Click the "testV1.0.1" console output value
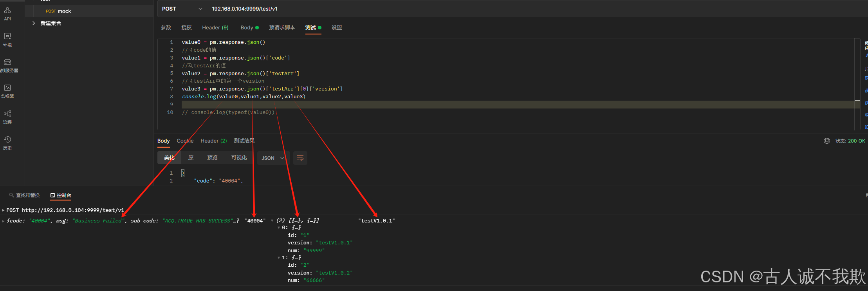868x291 pixels. pyautogui.click(x=377, y=221)
